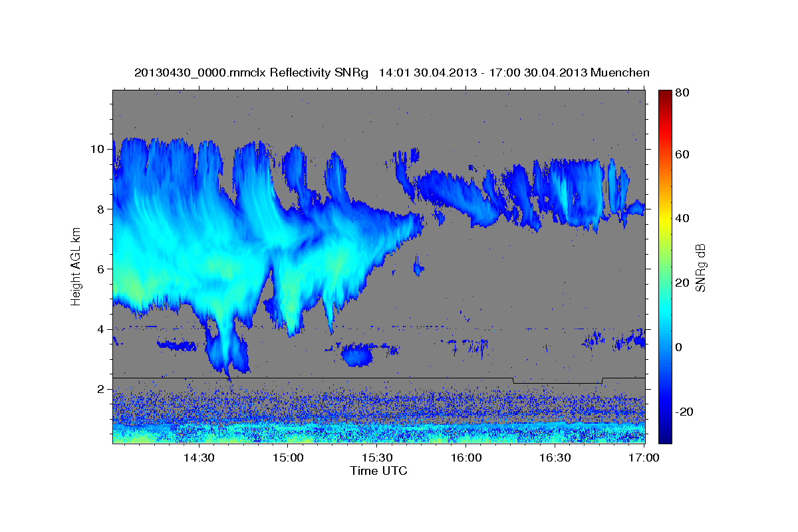Select the "16:00" time axis label
This screenshot has width=798, height=532.
466,458
